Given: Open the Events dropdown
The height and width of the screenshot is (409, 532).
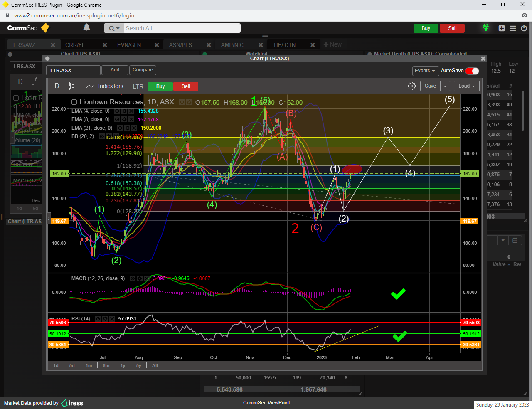Looking at the screenshot, I should [425, 71].
